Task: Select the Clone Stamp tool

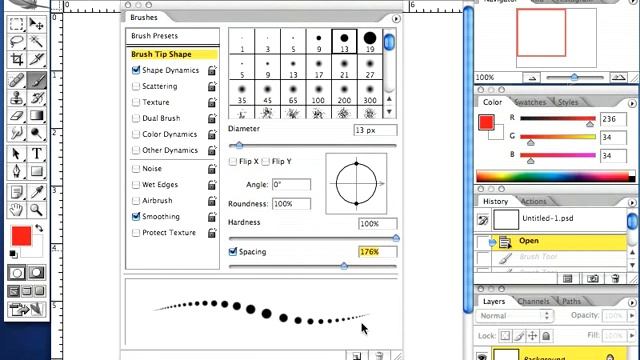Action: point(16,98)
